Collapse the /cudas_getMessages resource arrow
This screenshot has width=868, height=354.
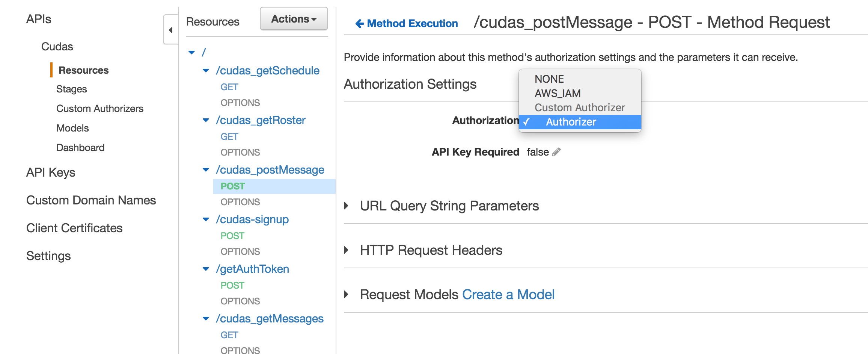tap(206, 318)
